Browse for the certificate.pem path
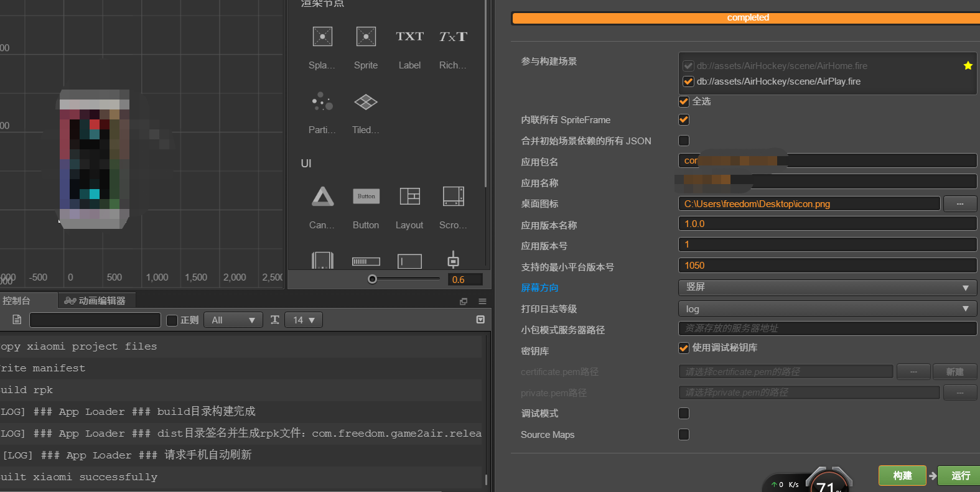 pyautogui.click(x=913, y=371)
